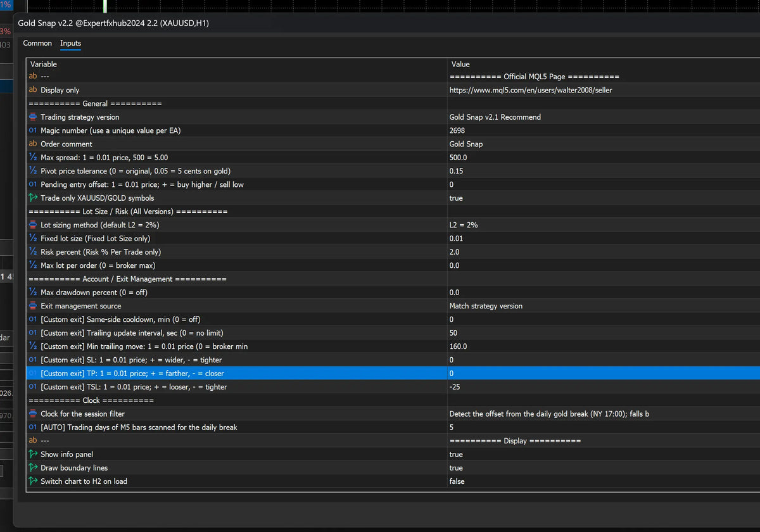Screen dimensions: 760x532
Task: Click the string icon beside Order comment
Action: (x=33, y=144)
